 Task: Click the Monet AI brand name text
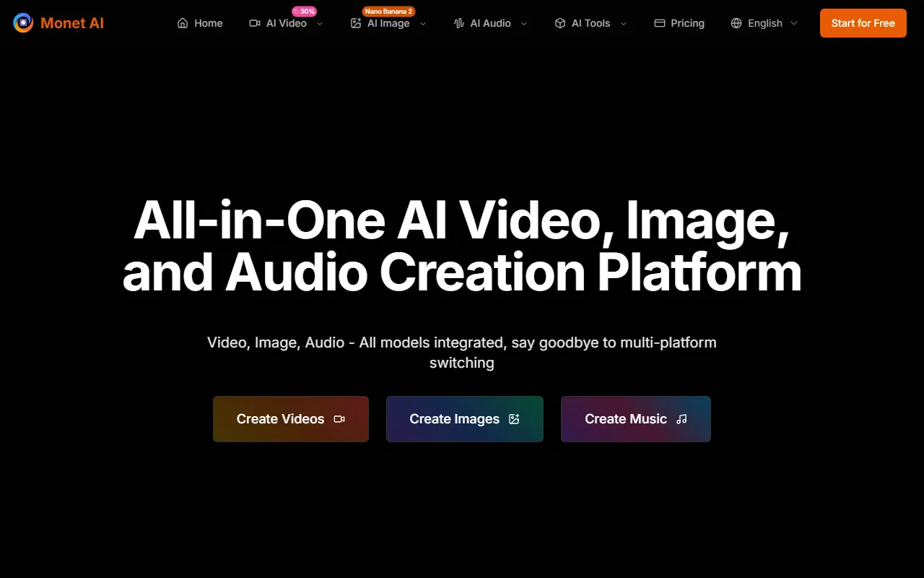[x=72, y=23]
